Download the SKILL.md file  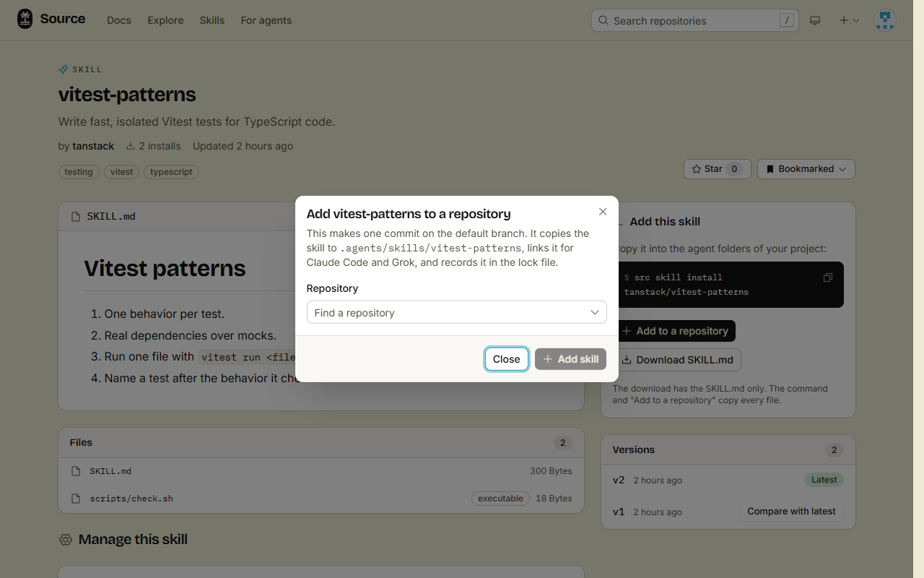pyautogui.click(x=677, y=360)
